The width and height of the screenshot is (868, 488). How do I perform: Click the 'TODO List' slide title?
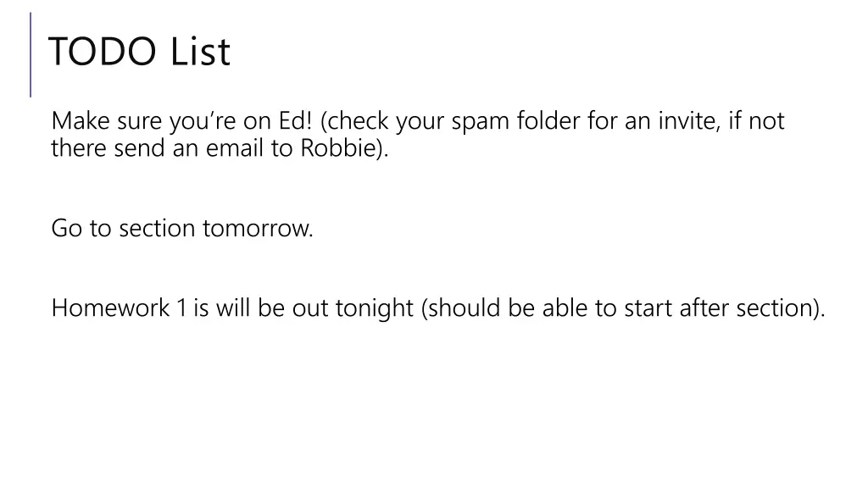pos(139,52)
